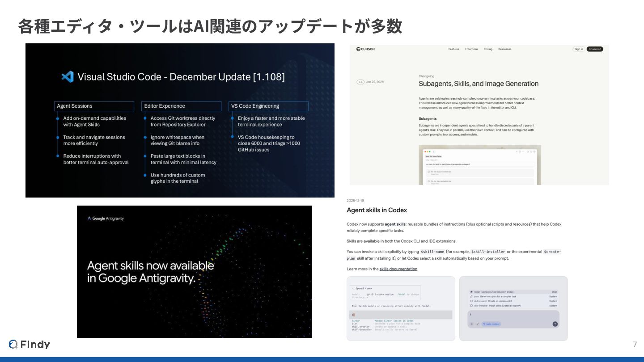Click "Reduce interruptions with better terminal auto-approval"
644x362 pixels.
[96, 159]
